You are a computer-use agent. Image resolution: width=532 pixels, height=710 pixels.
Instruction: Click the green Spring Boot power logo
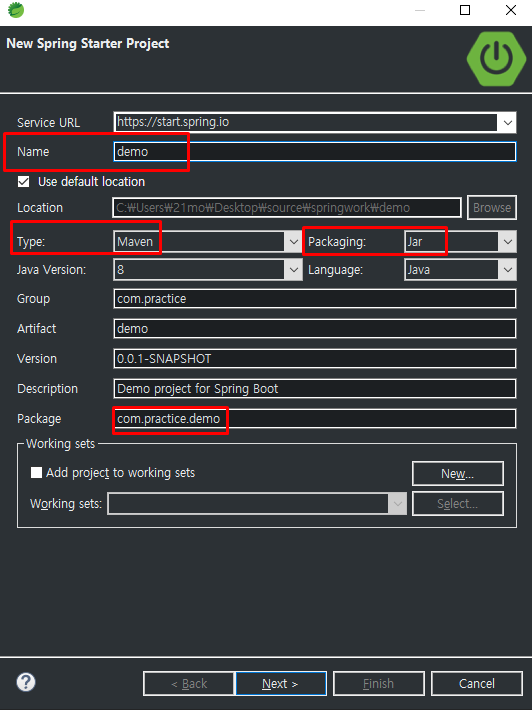click(496, 58)
